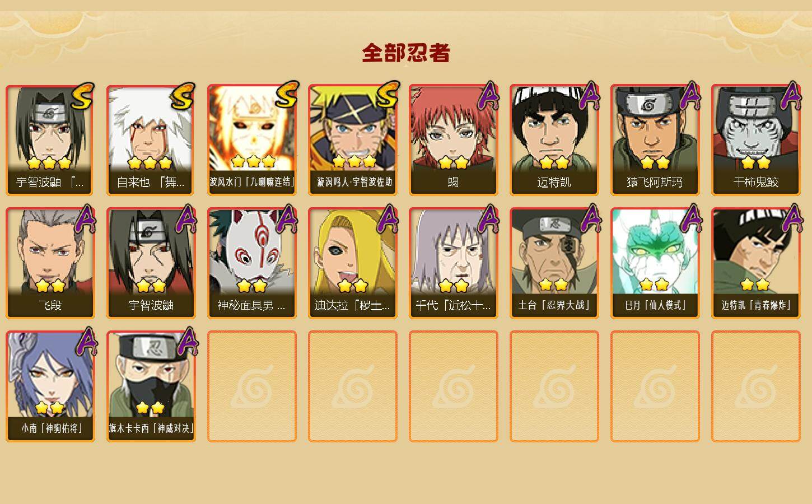Open the 飞段 ninja card
This screenshot has width=812, height=504.
[x=50, y=263]
